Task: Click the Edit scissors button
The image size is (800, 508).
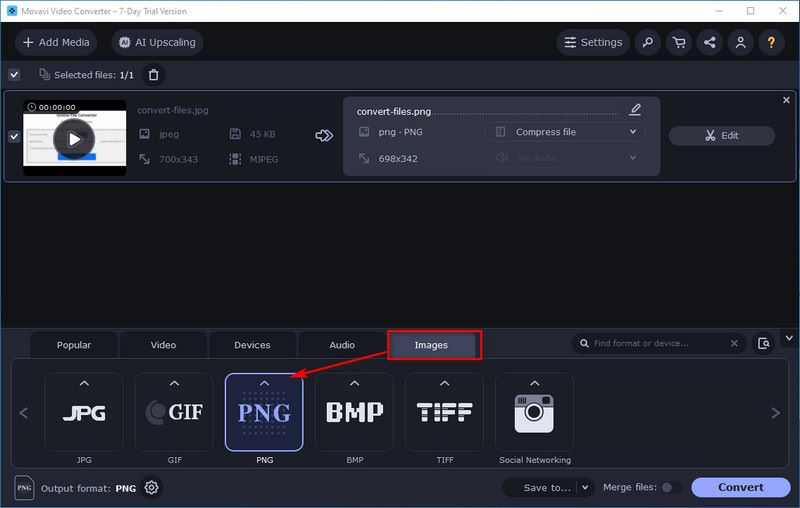Action: [721, 136]
